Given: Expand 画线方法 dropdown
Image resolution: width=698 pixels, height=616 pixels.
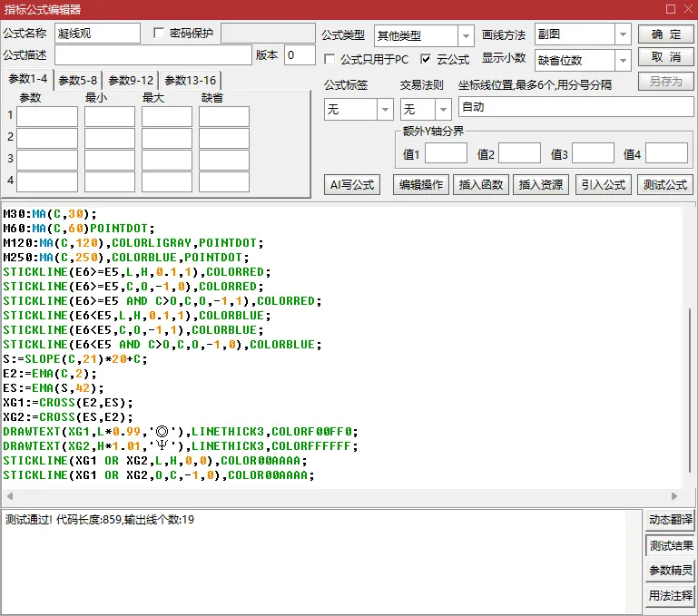Looking at the screenshot, I should pyautogui.click(x=623, y=34).
